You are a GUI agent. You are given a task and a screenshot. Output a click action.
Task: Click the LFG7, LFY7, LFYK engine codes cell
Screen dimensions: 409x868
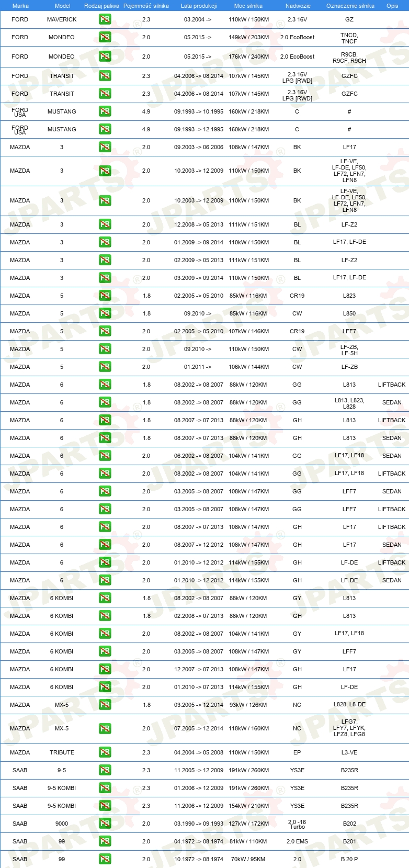pyautogui.click(x=349, y=728)
